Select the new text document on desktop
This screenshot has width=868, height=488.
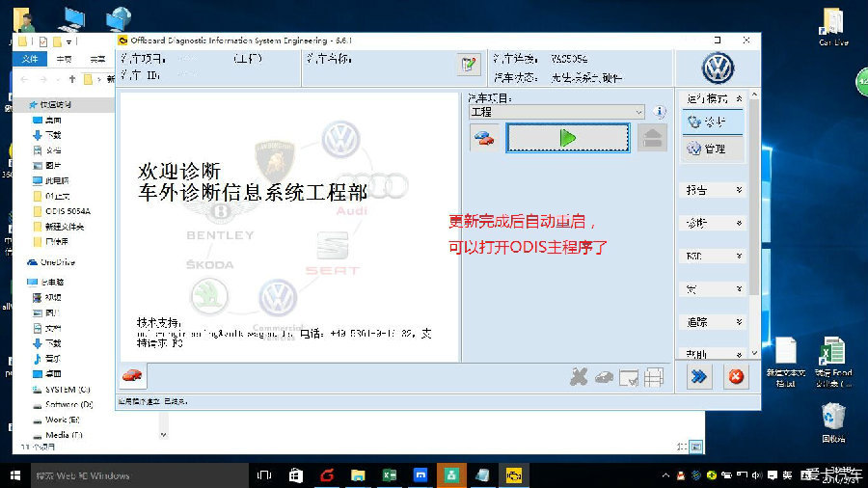point(785,362)
